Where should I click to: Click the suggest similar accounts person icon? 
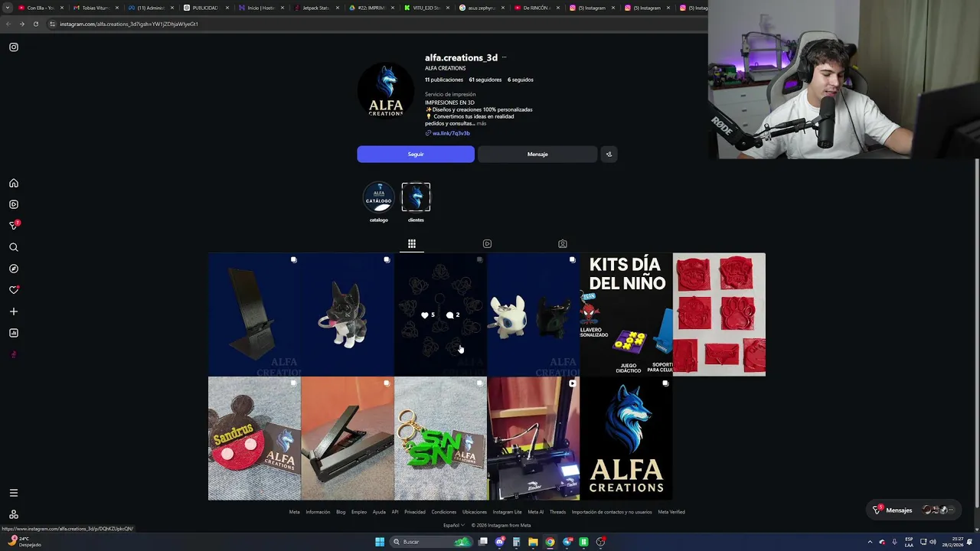click(x=609, y=154)
